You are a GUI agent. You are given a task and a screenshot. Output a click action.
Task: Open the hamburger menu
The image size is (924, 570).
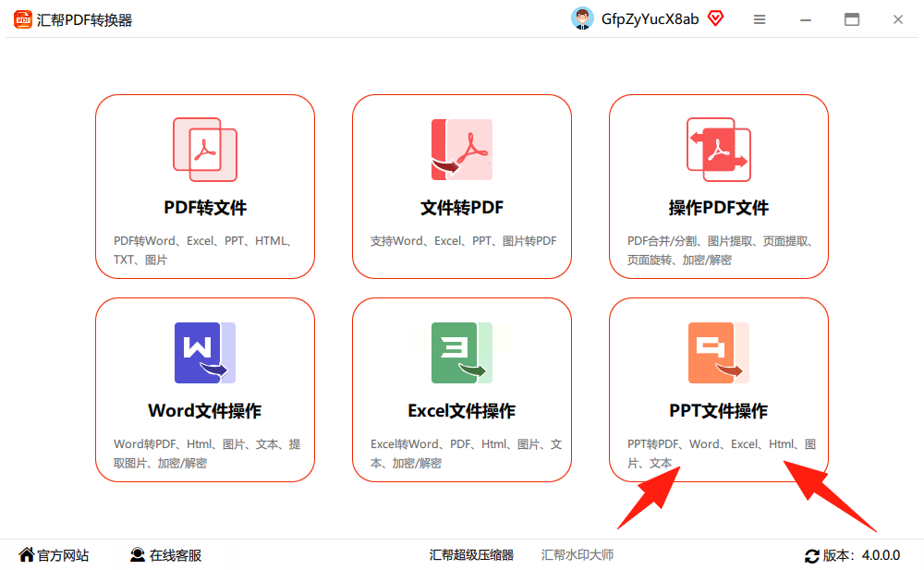(760, 19)
